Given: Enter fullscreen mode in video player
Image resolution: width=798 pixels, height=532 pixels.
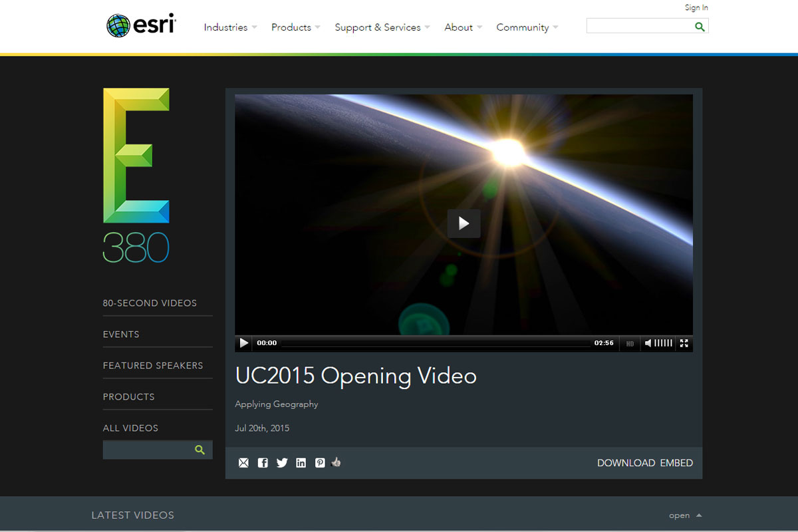Looking at the screenshot, I should [684, 343].
